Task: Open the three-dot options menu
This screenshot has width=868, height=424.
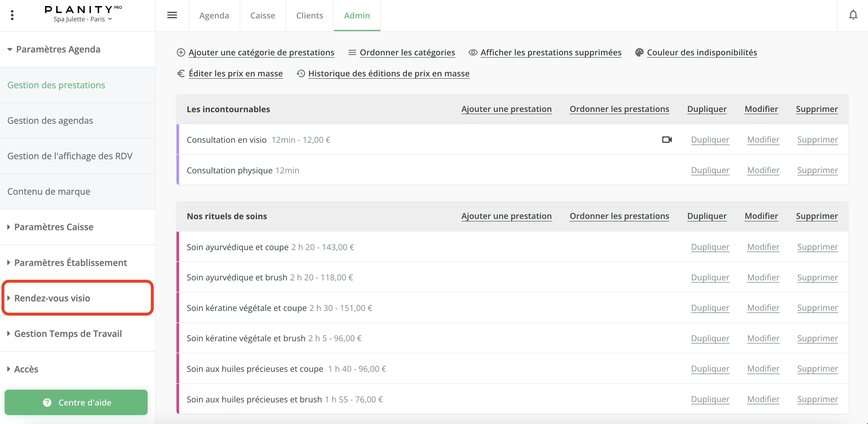Action: coord(12,15)
